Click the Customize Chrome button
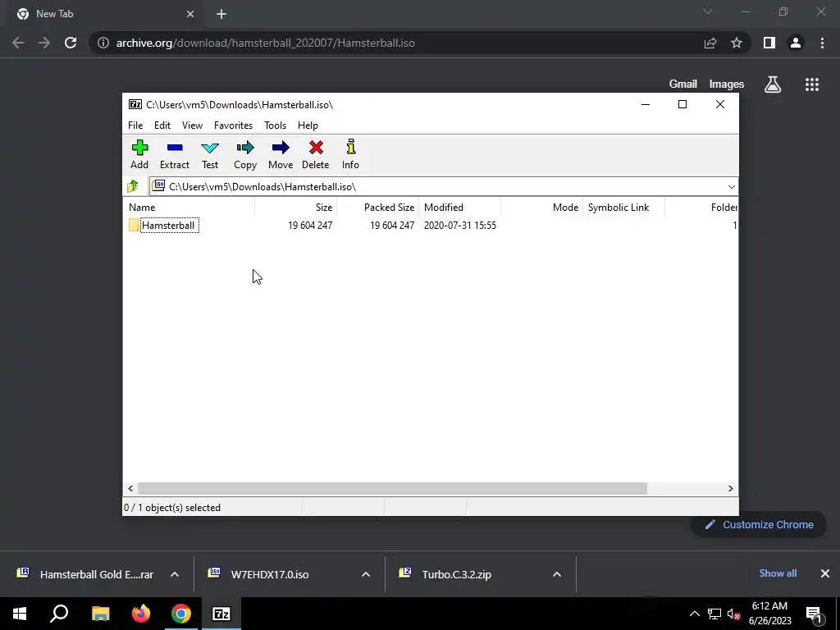Viewport: 840px width, 630px height. point(759,525)
